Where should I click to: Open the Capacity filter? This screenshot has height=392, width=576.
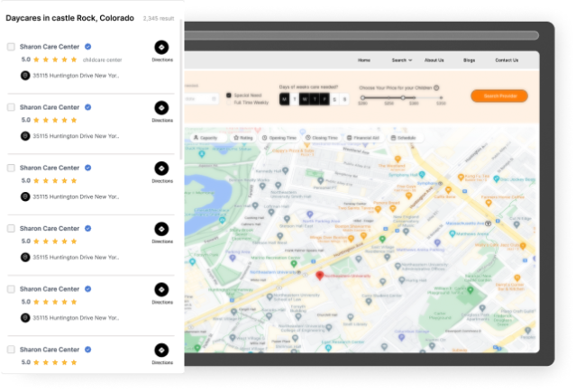coord(204,138)
